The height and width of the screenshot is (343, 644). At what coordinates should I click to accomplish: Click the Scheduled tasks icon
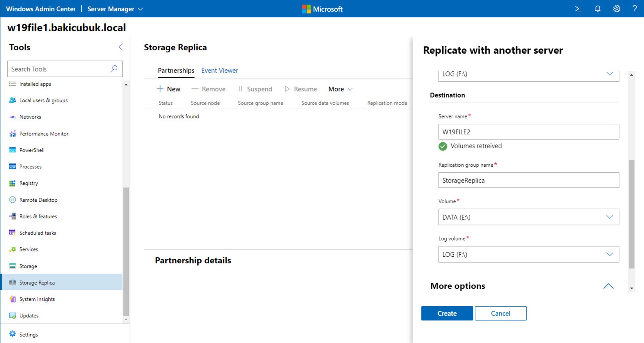tap(12, 233)
